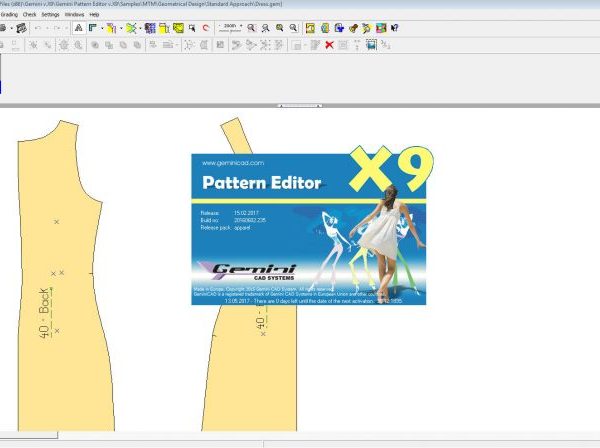Click the red delete X icon
This screenshot has width=600, height=448.
coord(328,45)
